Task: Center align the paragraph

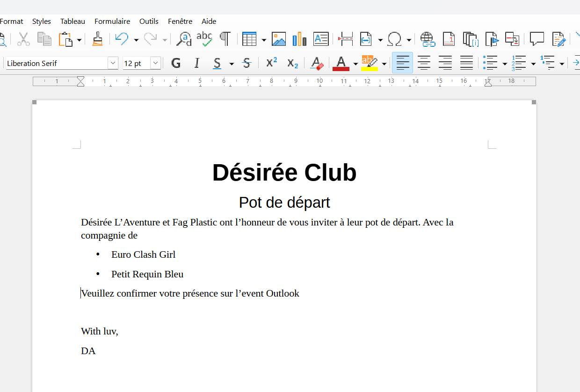Action: click(424, 63)
